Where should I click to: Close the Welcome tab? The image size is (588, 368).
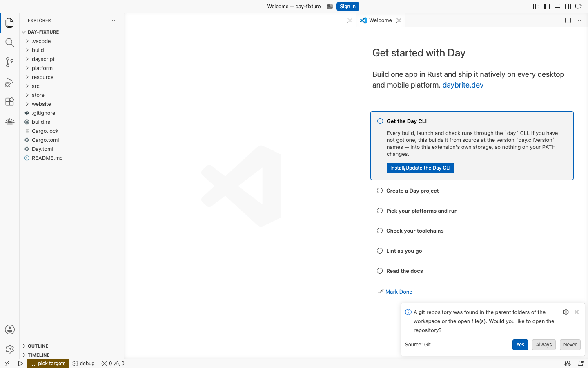[399, 20]
